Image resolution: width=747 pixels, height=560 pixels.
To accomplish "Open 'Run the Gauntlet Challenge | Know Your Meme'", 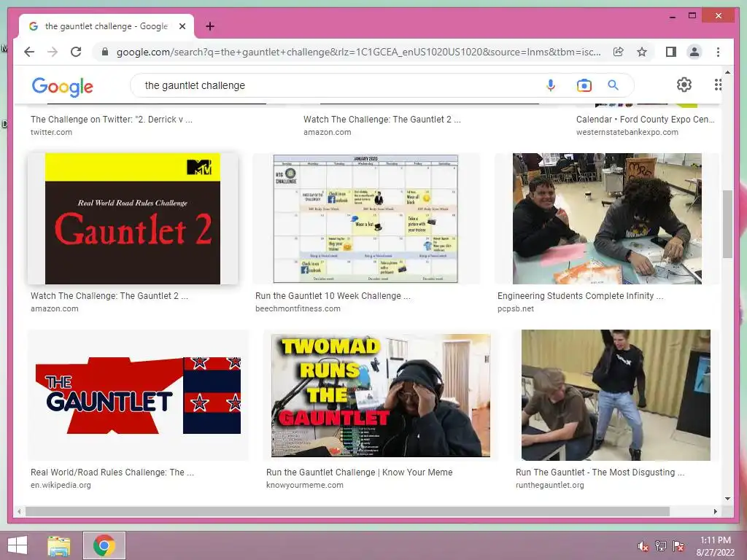I will (x=359, y=472).
